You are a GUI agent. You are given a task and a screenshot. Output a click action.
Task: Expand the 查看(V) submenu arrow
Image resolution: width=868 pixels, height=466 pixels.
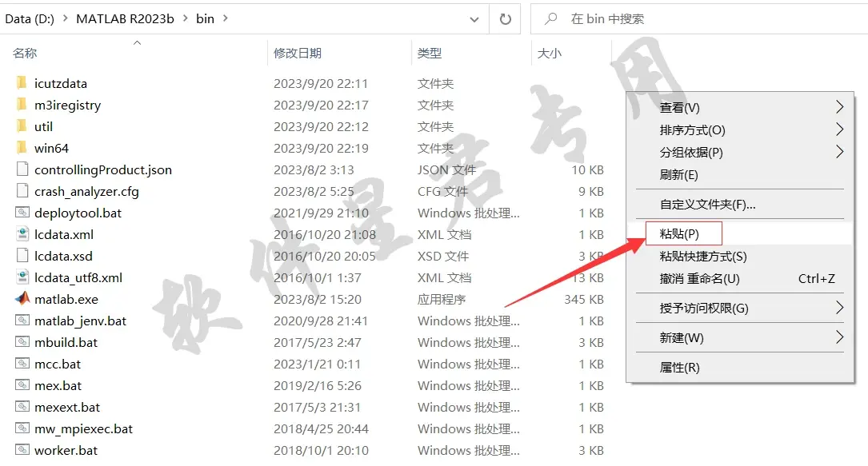(x=839, y=106)
